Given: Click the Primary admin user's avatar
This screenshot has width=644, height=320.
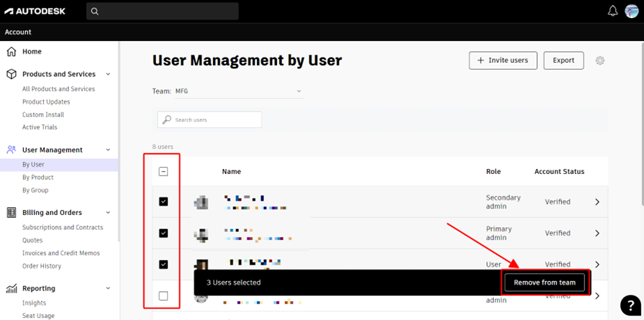Looking at the screenshot, I should [x=201, y=234].
